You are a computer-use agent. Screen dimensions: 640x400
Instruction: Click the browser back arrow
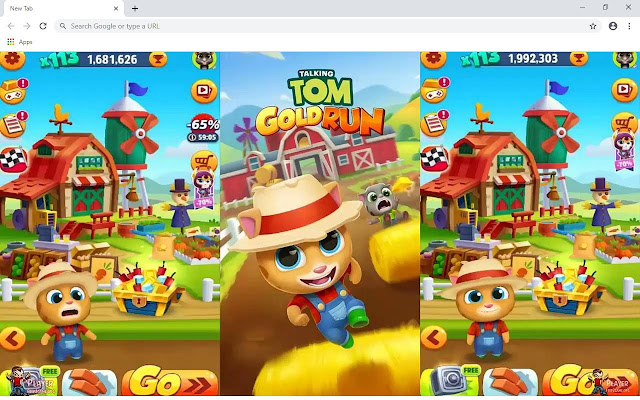(x=11, y=26)
